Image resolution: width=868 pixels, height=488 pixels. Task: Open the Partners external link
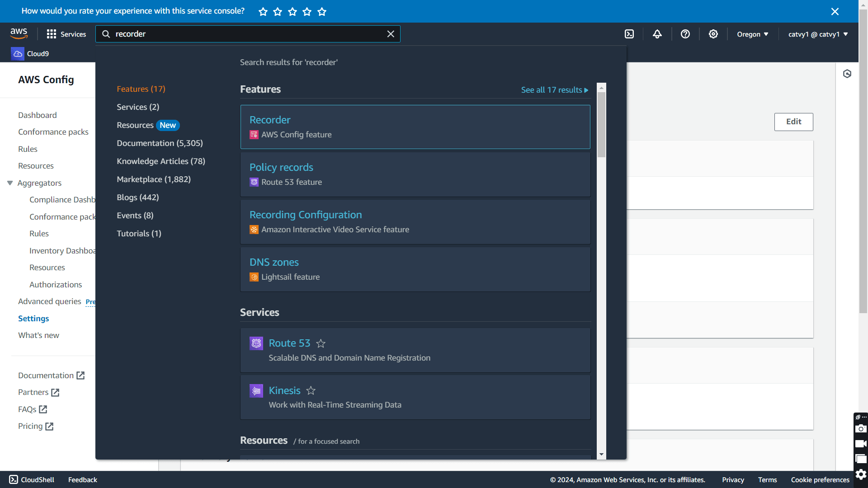pyautogui.click(x=38, y=392)
